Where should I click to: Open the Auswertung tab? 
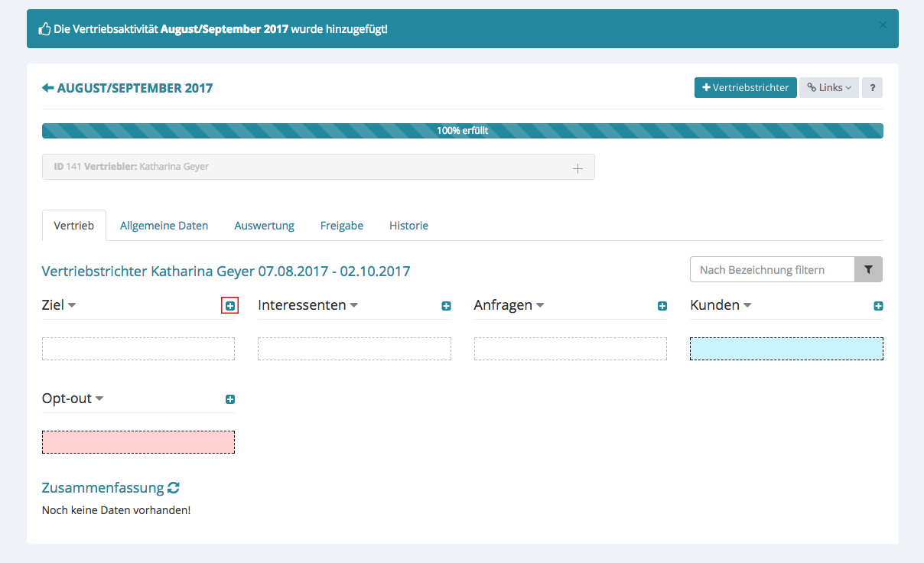[264, 226]
